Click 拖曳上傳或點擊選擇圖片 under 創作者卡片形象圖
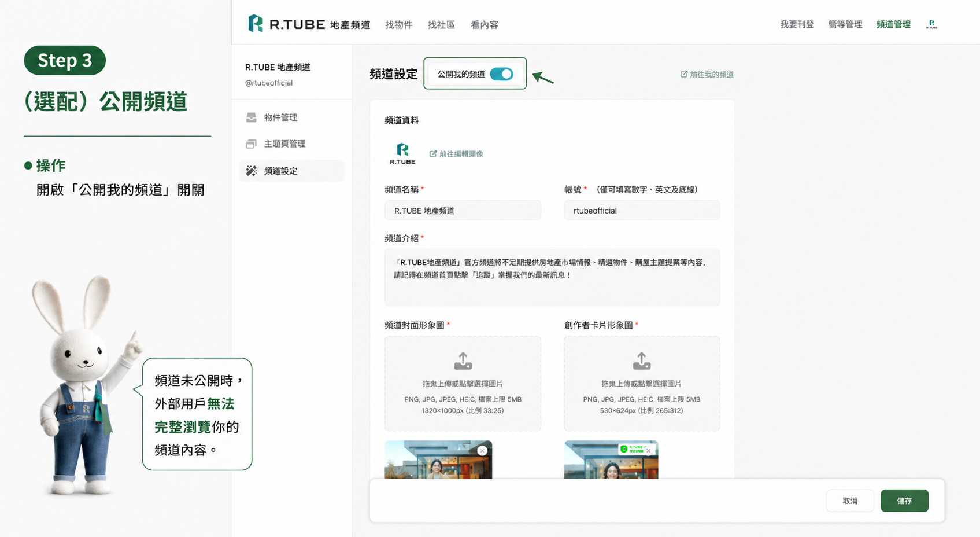 pyautogui.click(x=642, y=384)
